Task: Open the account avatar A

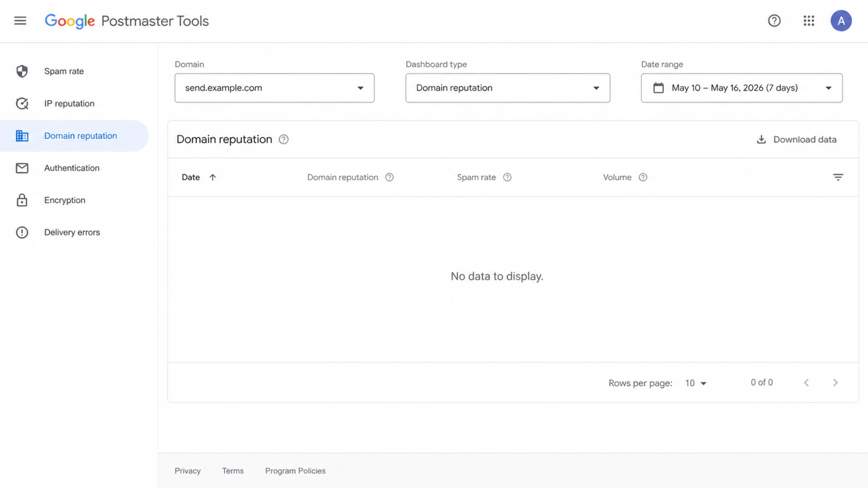Action: pos(841,21)
